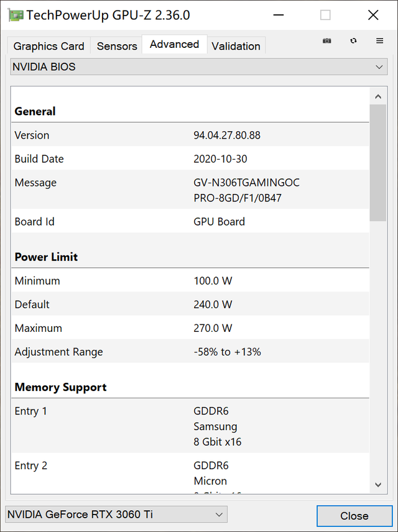
Task: Click the Samsung memory vendor text
Action: click(215, 426)
